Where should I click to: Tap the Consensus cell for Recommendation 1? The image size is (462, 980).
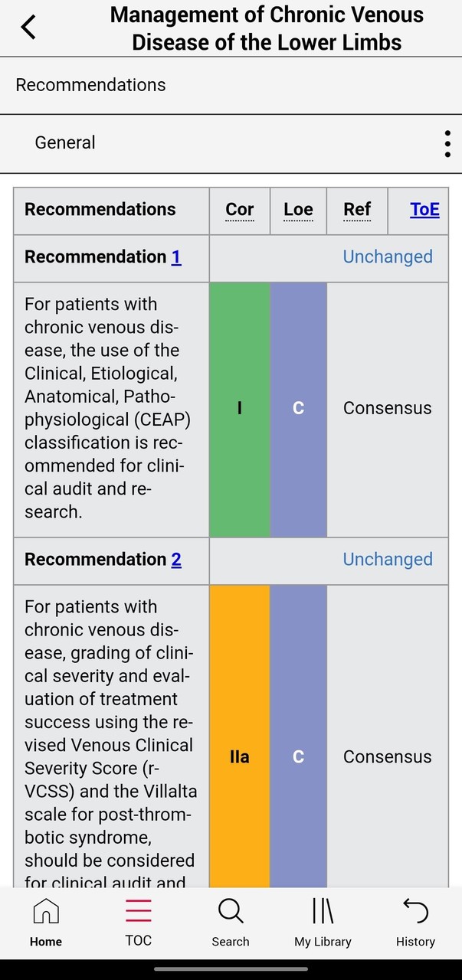pyautogui.click(x=387, y=407)
